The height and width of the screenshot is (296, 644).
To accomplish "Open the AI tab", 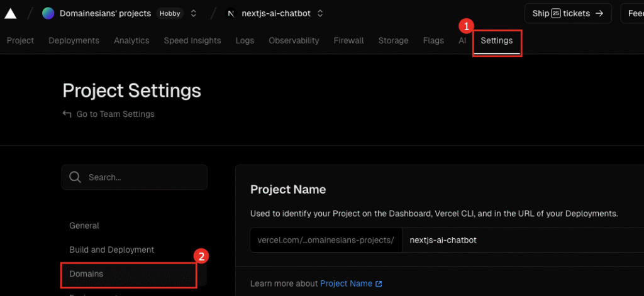I will [x=462, y=41].
